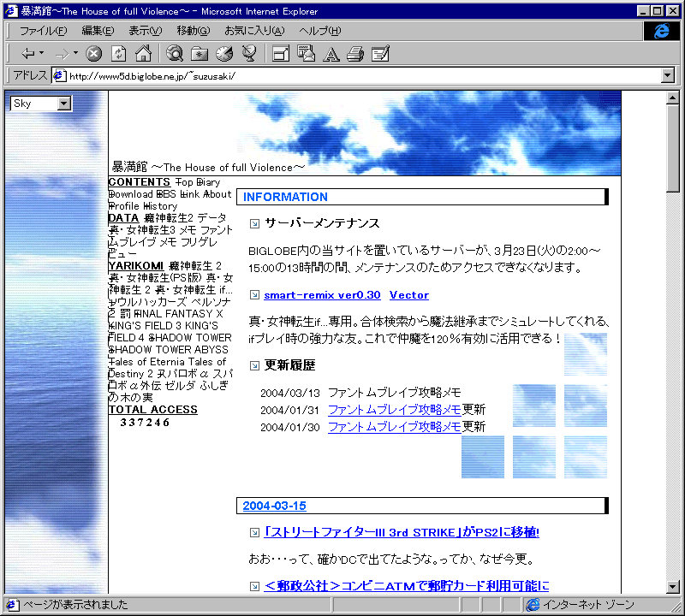
Task: Click the 2004/03/13 date text
Action: (x=290, y=393)
